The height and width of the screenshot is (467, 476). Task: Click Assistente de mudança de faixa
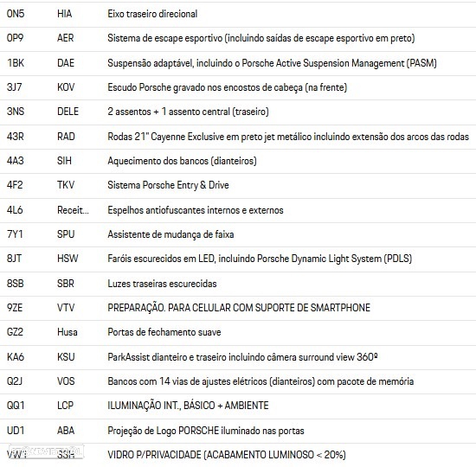[x=170, y=234]
